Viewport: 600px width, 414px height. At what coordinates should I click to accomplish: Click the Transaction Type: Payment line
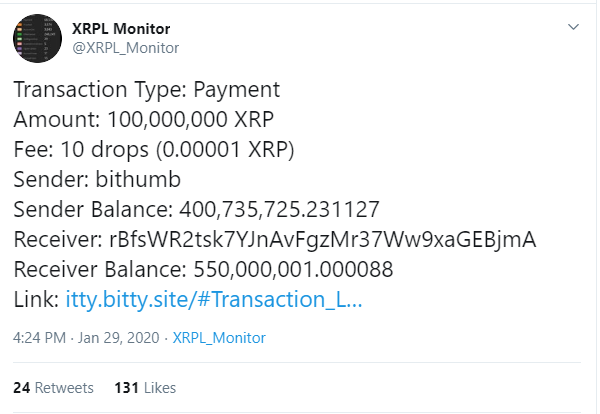tap(147, 90)
